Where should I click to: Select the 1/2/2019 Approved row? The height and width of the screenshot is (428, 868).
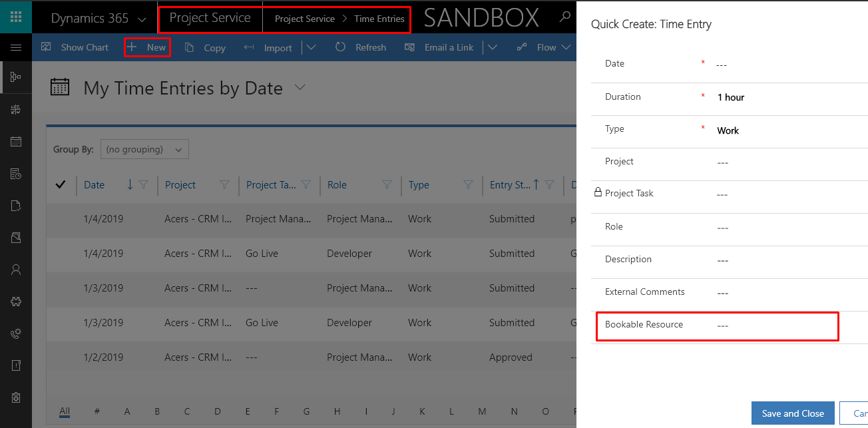coord(312,357)
